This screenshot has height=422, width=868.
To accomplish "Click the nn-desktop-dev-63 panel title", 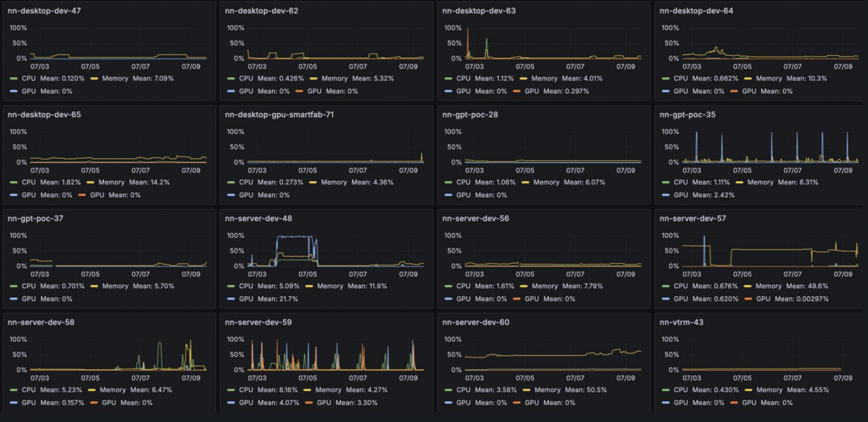I will [479, 11].
